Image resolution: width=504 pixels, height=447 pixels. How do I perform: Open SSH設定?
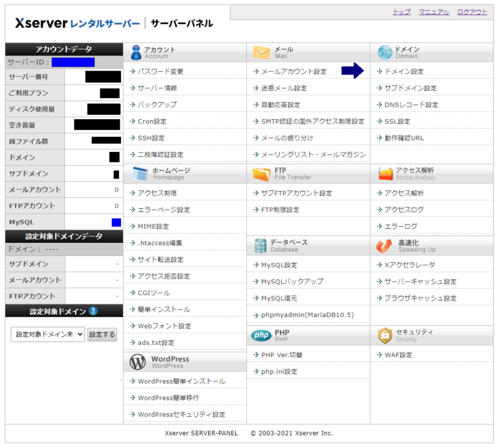pos(151,138)
